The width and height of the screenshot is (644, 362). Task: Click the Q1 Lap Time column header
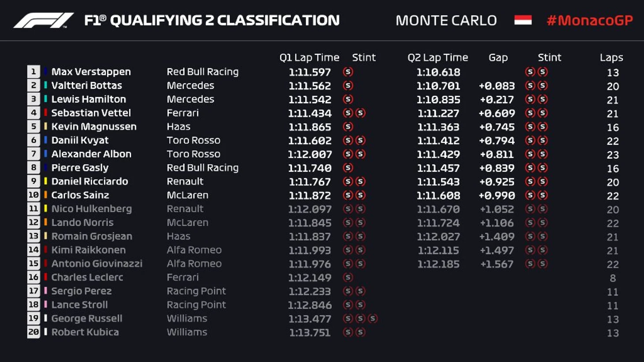(309, 58)
